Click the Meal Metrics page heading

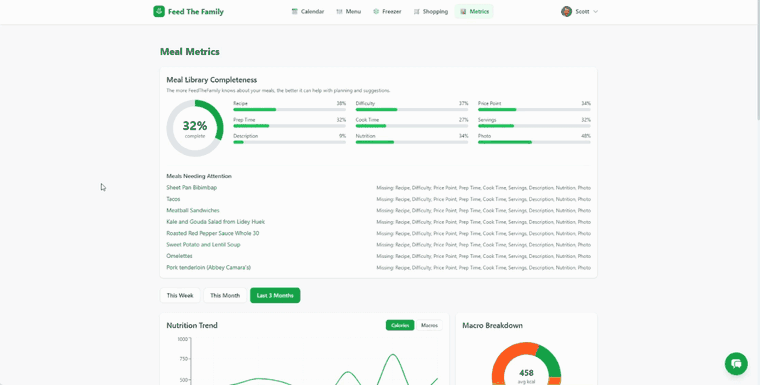190,52
